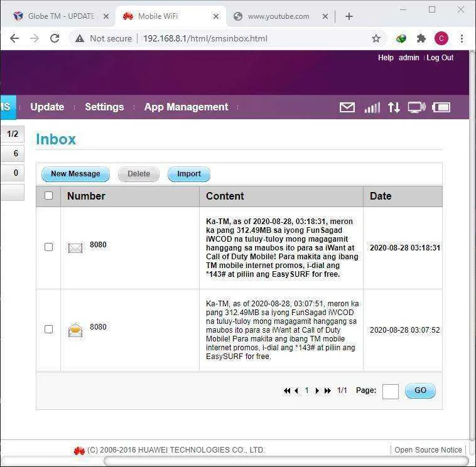This screenshot has height=467, width=476.
Task: Click sender 8080 in the 03:07:52 message row
Action: tap(98, 327)
